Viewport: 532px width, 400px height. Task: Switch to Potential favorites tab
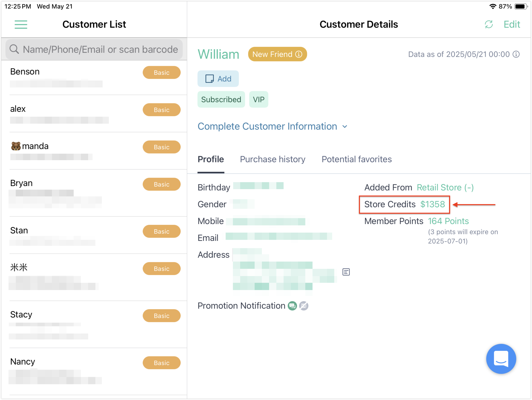point(357,159)
